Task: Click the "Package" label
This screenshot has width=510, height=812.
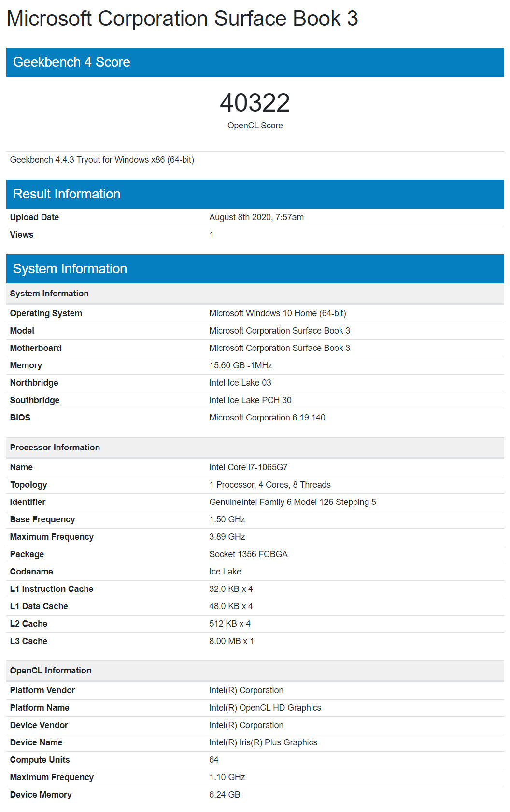Action: point(27,554)
